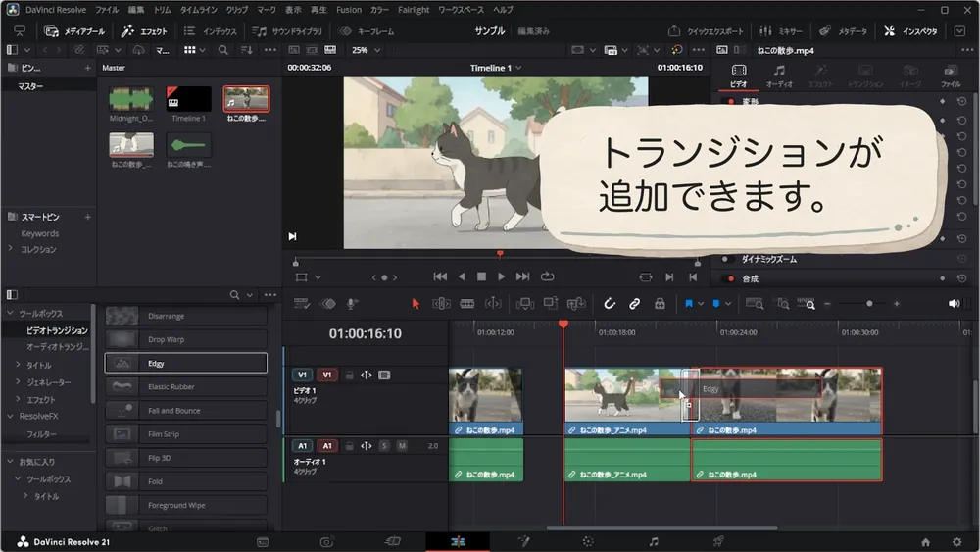Enable the Dynamic trim mode tool
980x552 pixels.
pos(493,304)
